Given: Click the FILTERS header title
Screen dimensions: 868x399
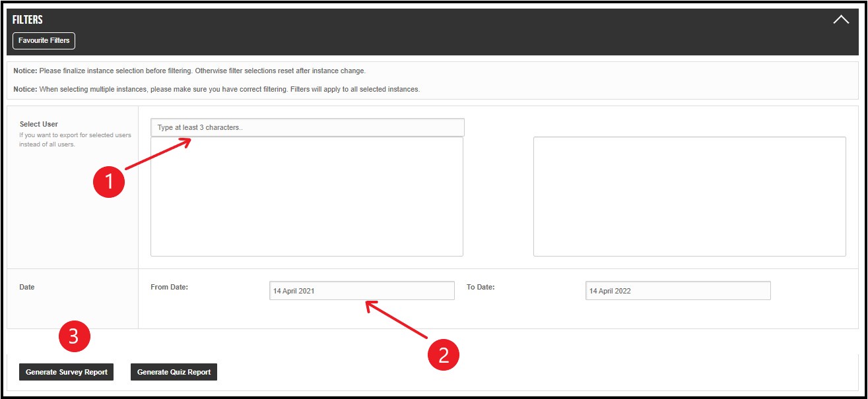Looking at the screenshot, I should click(28, 20).
